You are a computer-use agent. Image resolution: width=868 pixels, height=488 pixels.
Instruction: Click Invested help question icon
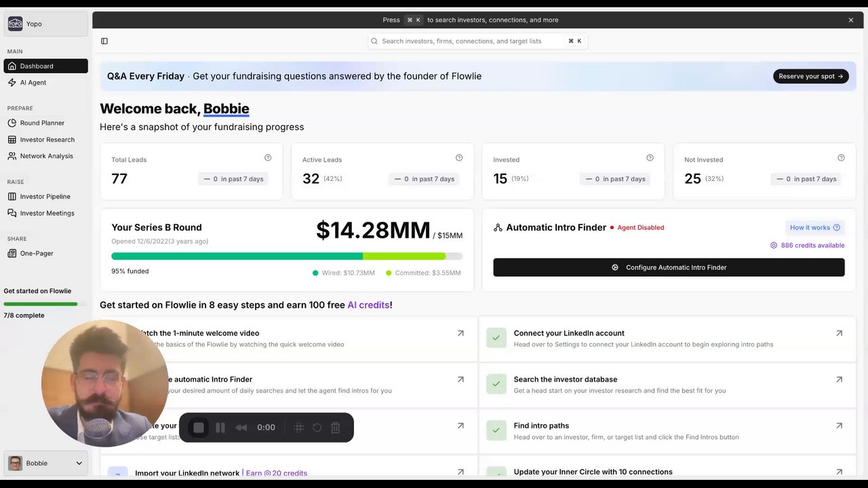(x=650, y=157)
